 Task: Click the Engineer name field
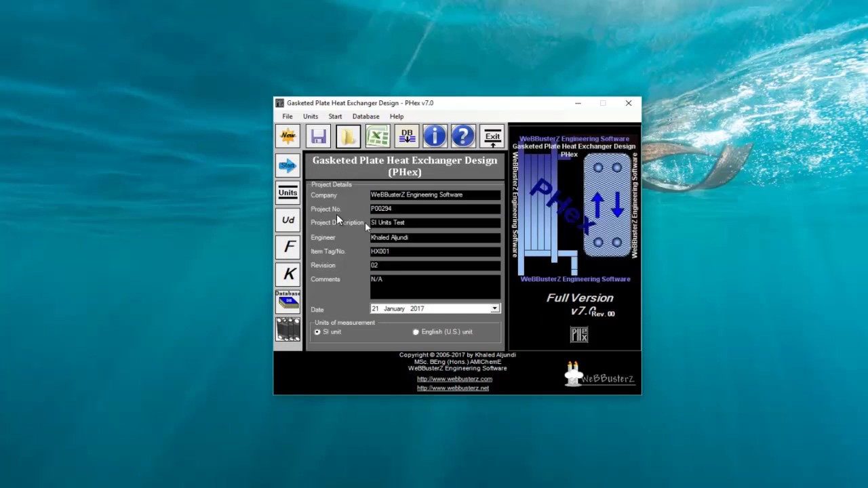click(435, 237)
